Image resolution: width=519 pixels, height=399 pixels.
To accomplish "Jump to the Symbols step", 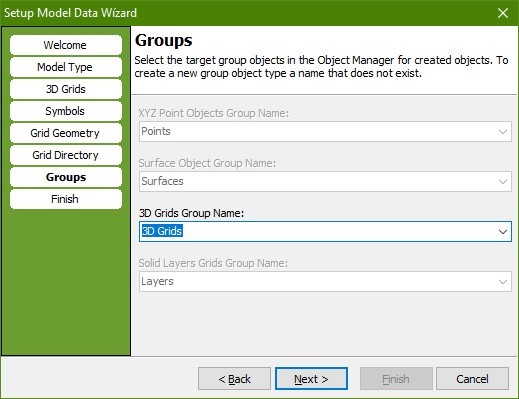I will pos(66,111).
